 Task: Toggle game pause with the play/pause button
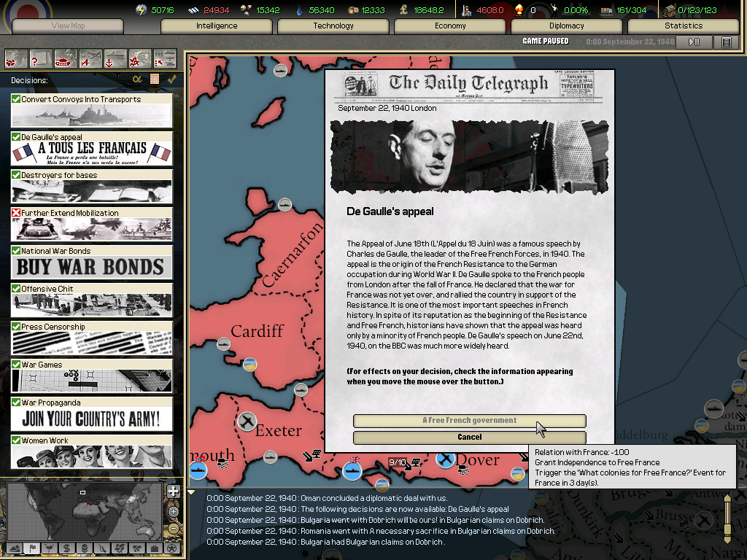click(694, 42)
